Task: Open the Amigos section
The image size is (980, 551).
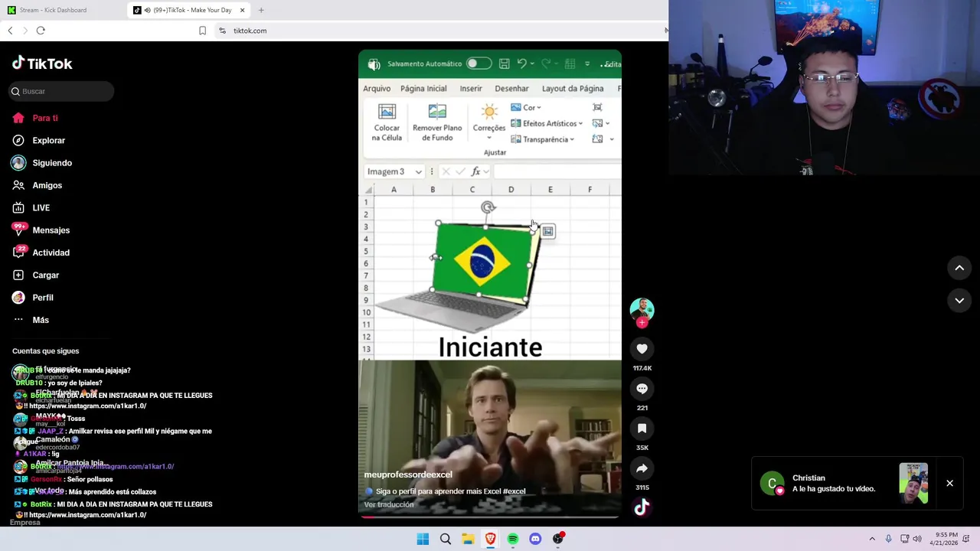Action: coord(47,185)
